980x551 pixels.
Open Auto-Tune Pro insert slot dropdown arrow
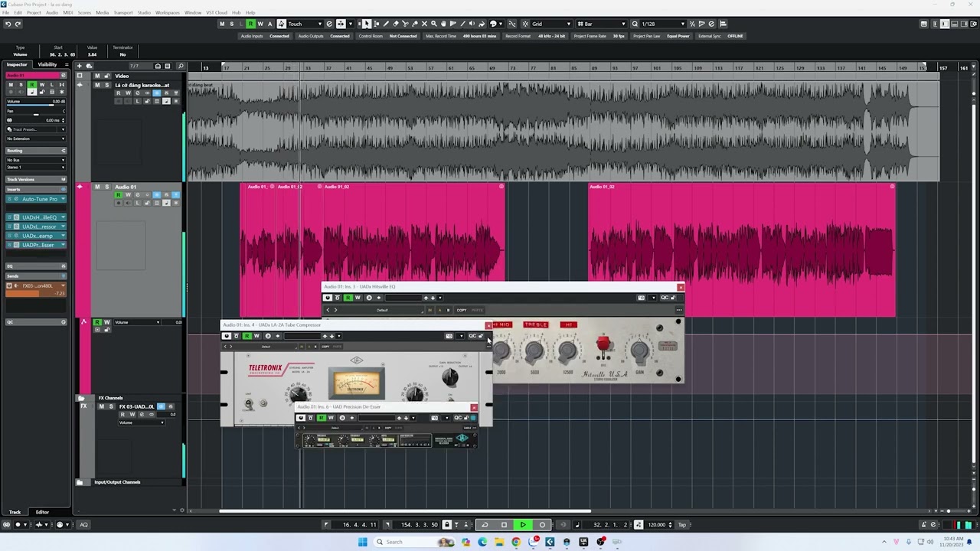pos(63,199)
